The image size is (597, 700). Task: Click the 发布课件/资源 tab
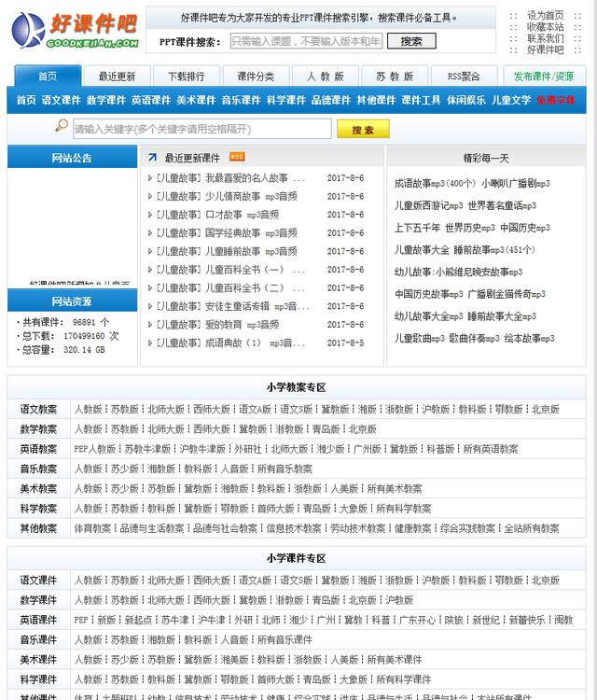(x=544, y=77)
